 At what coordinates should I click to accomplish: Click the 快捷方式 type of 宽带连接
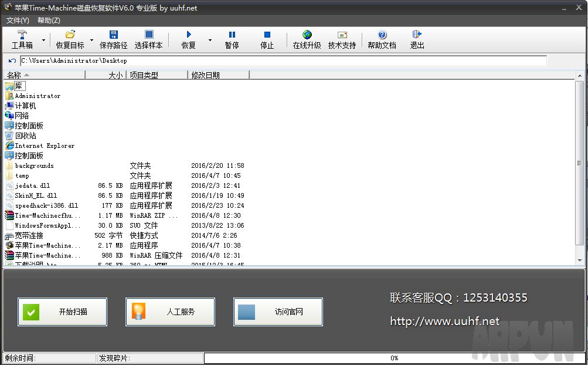click(144, 235)
